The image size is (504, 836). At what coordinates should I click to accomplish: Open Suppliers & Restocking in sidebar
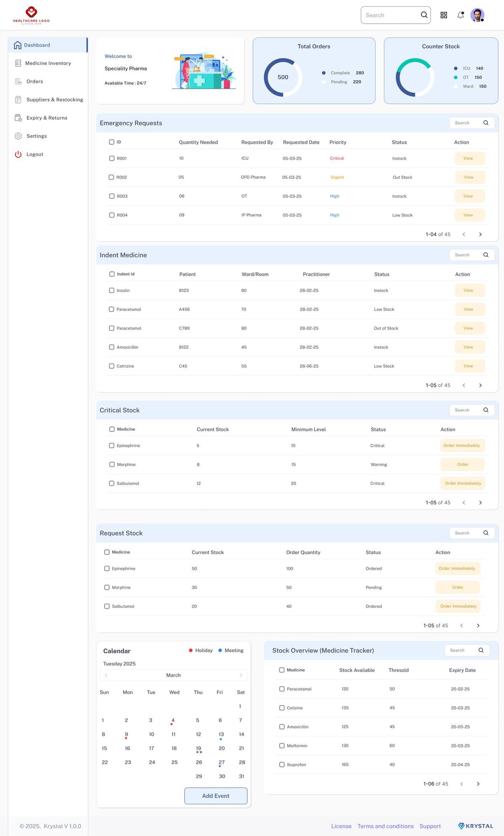tap(48, 100)
